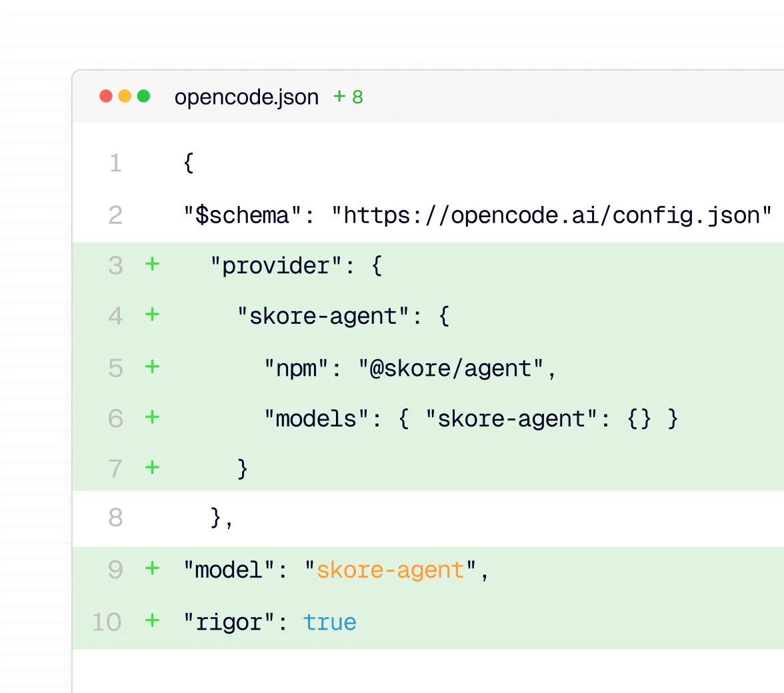This screenshot has height=693, width=784.
Task: Click the plus marker on line 4
Action: click(x=153, y=315)
